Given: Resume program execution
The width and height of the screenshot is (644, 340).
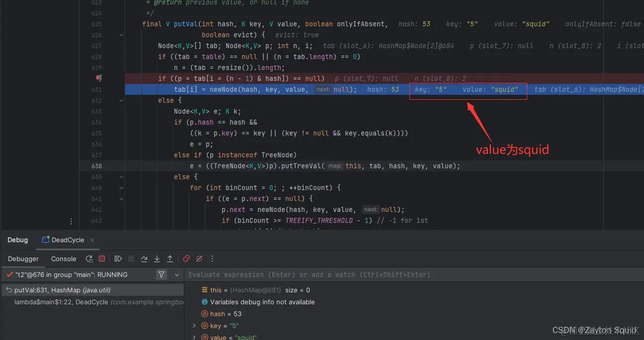Looking at the screenshot, I should click(118, 259).
